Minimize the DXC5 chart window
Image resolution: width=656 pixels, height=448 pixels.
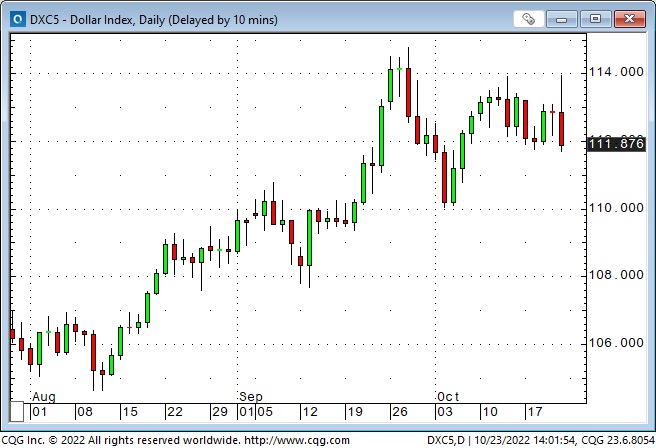561,19
